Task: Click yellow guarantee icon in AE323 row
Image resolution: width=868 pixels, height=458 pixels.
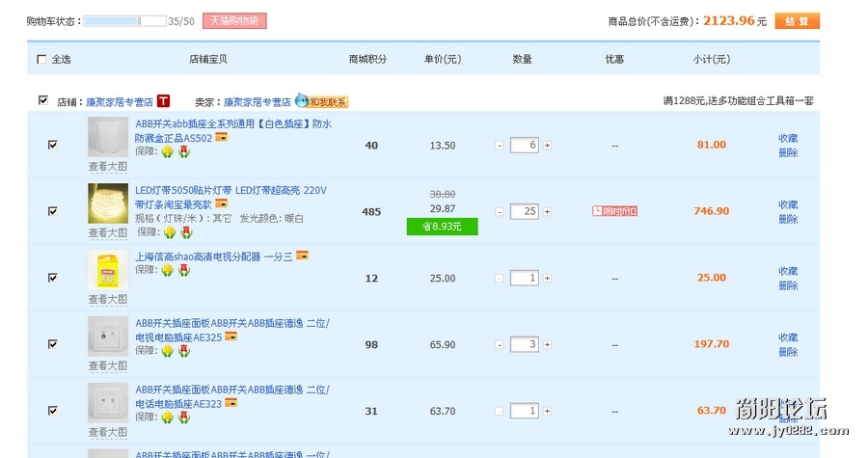Action: [x=167, y=418]
